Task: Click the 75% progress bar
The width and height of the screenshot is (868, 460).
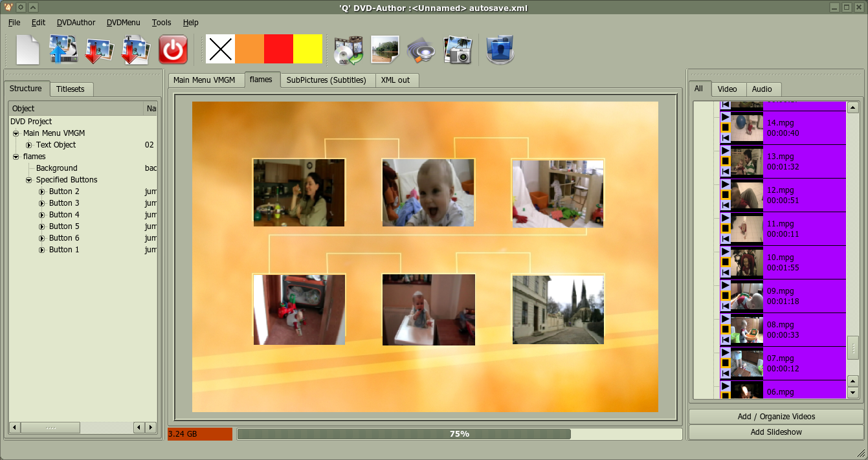Action: coord(460,434)
